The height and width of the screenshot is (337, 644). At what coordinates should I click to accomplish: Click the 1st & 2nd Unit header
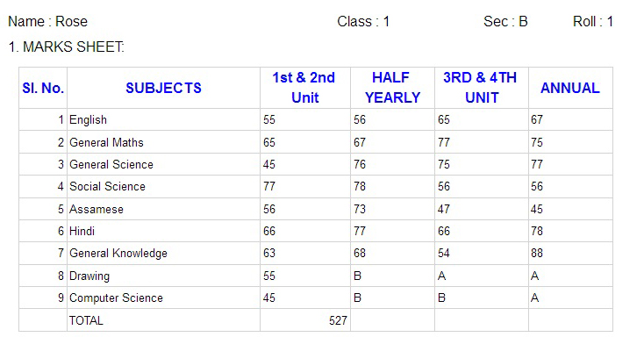(x=305, y=88)
